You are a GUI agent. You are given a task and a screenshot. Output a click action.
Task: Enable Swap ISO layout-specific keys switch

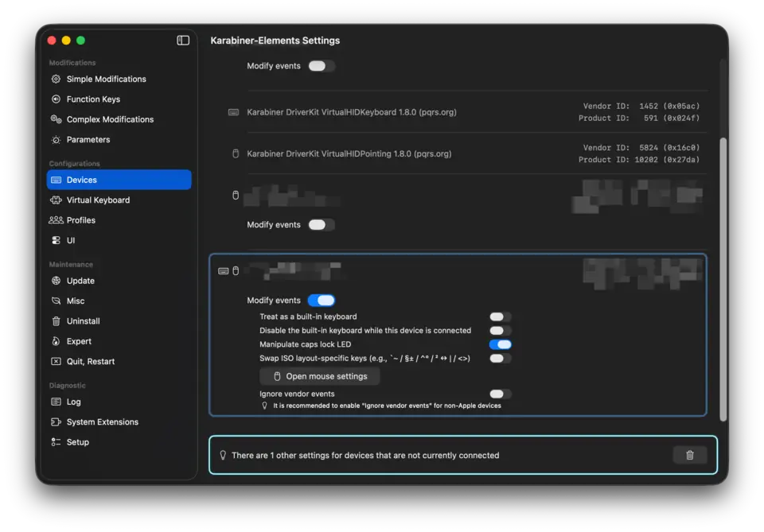tap(501, 358)
